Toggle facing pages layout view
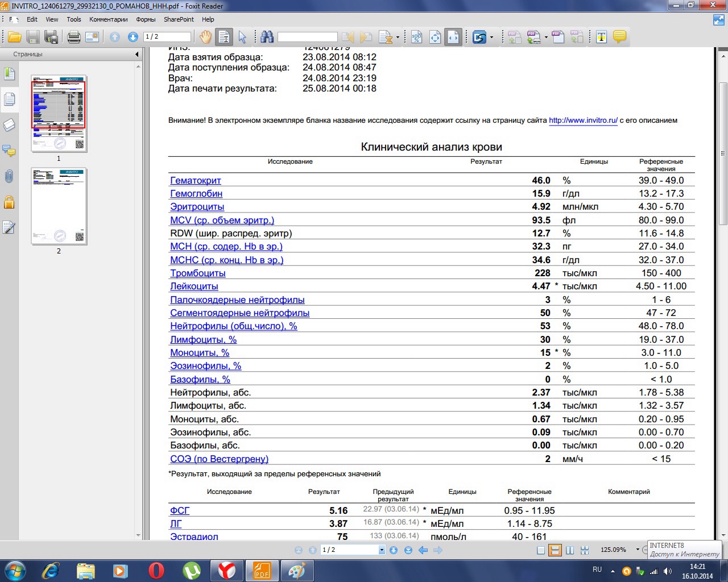Screen dimensions: 728x582 [x=570, y=550]
